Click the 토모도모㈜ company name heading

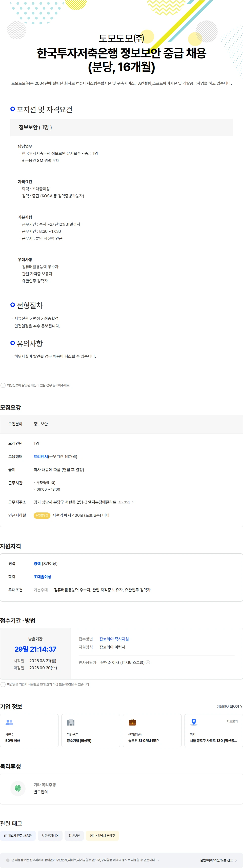[x=121, y=38]
